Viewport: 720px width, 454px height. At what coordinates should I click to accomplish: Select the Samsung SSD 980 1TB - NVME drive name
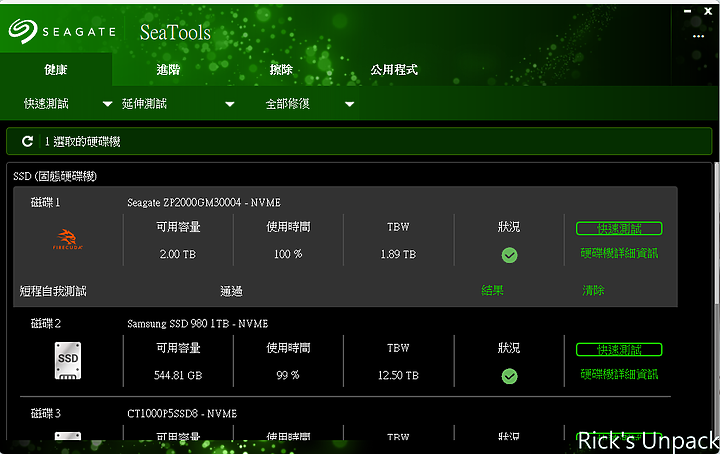pyautogui.click(x=197, y=324)
